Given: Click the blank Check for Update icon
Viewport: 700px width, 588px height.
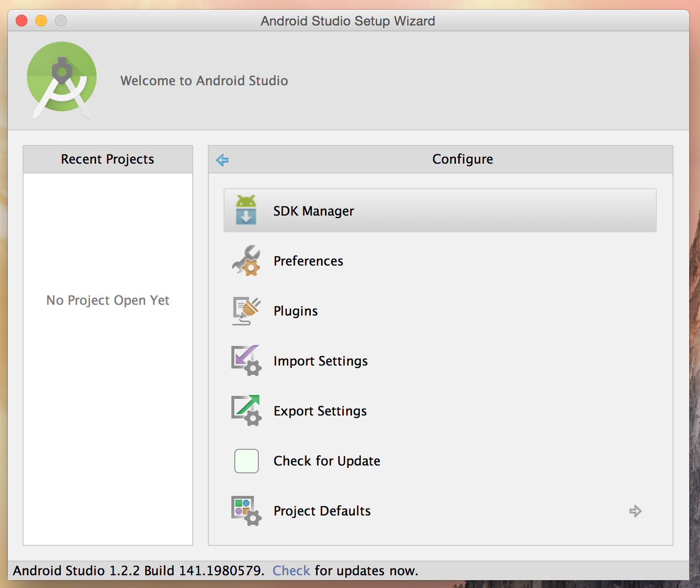Looking at the screenshot, I should [x=247, y=461].
